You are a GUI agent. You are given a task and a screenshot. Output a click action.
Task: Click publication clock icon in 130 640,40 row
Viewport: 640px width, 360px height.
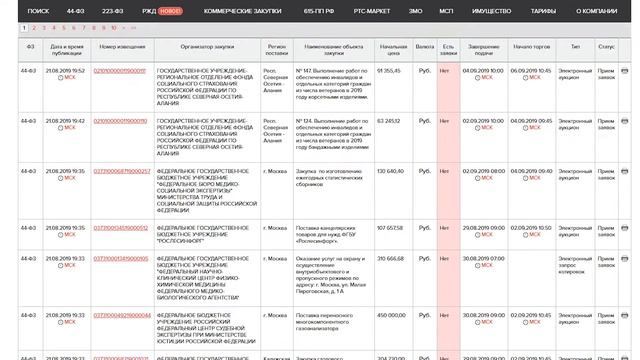coord(60,178)
